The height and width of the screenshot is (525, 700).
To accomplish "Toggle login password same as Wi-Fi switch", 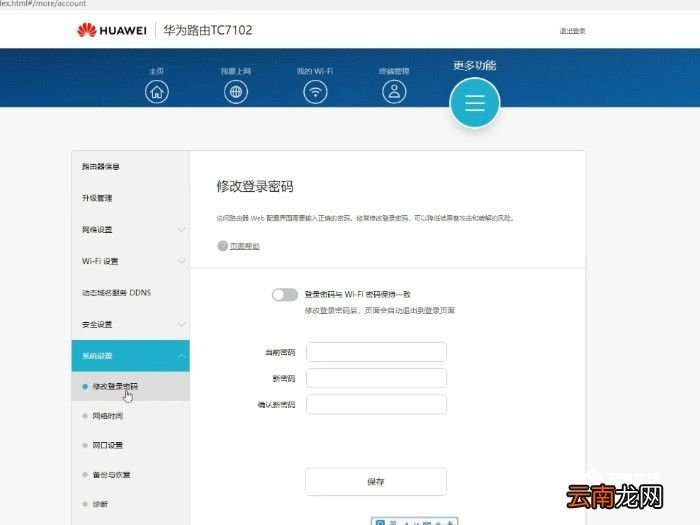I will pos(285,295).
